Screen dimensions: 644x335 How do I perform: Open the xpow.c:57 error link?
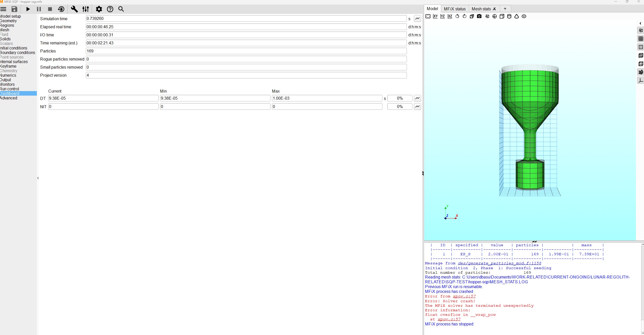click(464, 296)
